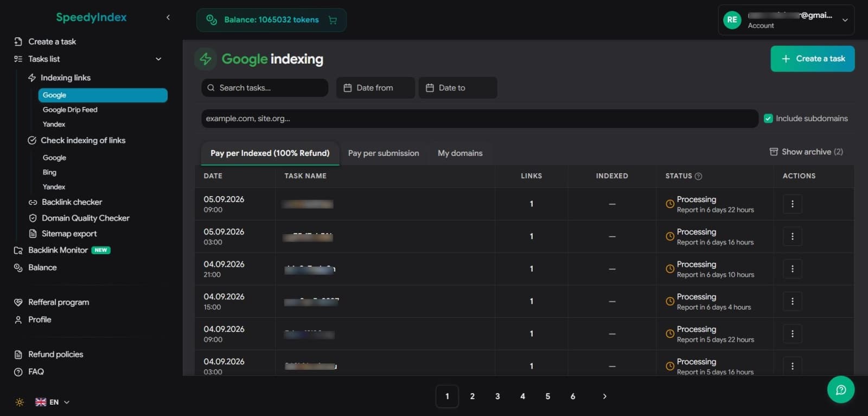This screenshot has width=868, height=416.
Task: Open the EN language selector
Action: coord(53,402)
